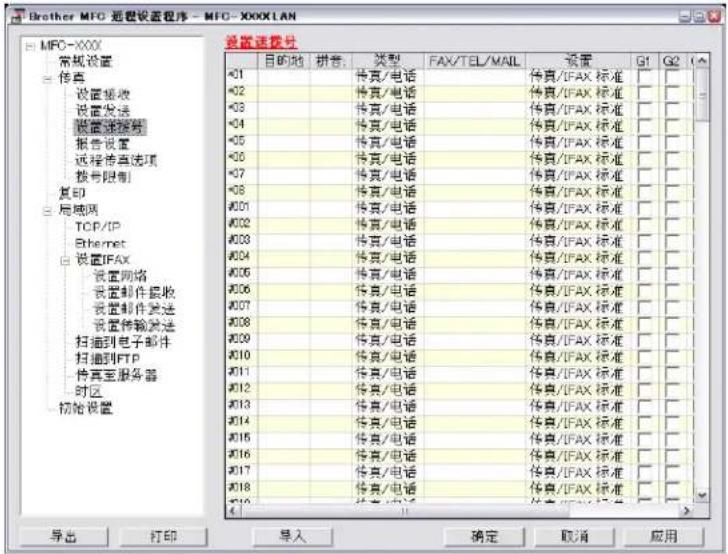Image resolution: width=728 pixels, height=554 pixels.
Task: Click the table's vertical scrollbar thumb
Action: pyautogui.click(x=702, y=95)
